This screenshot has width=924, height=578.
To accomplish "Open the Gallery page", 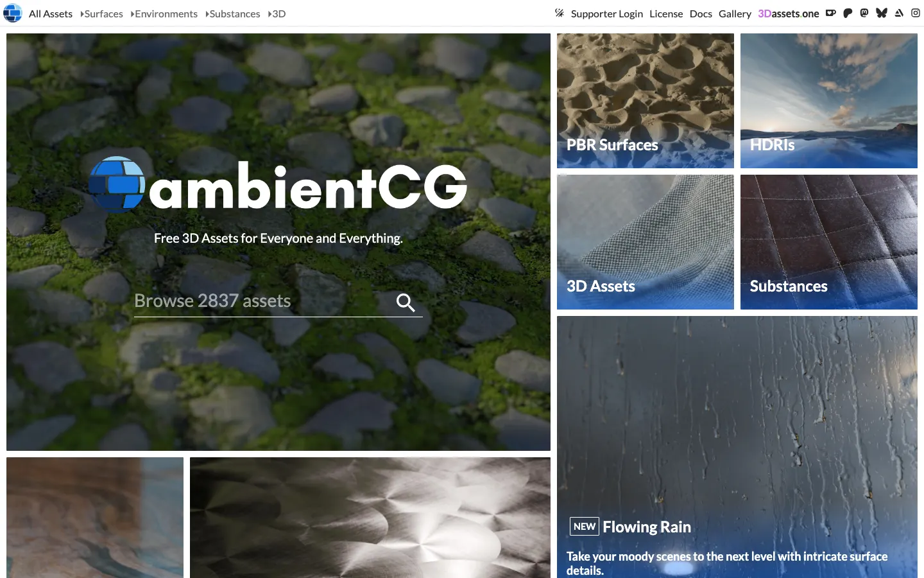I will pos(735,13).
